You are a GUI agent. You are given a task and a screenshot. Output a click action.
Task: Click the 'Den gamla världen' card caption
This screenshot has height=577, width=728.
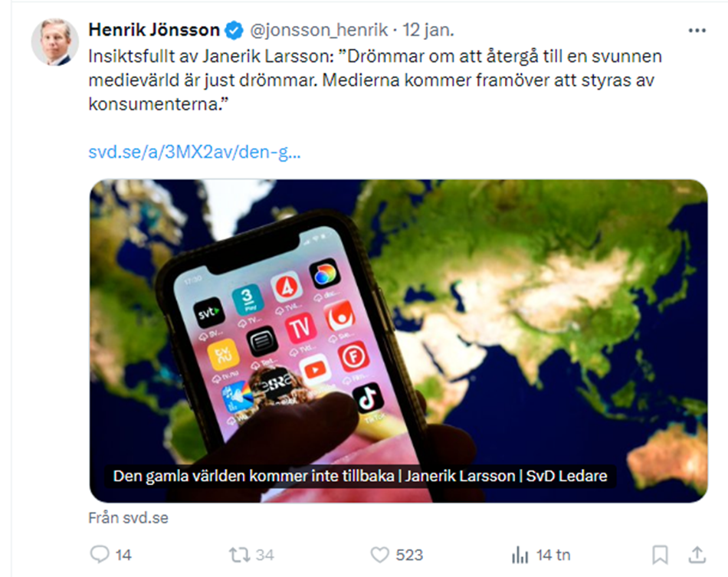[360, 476]
